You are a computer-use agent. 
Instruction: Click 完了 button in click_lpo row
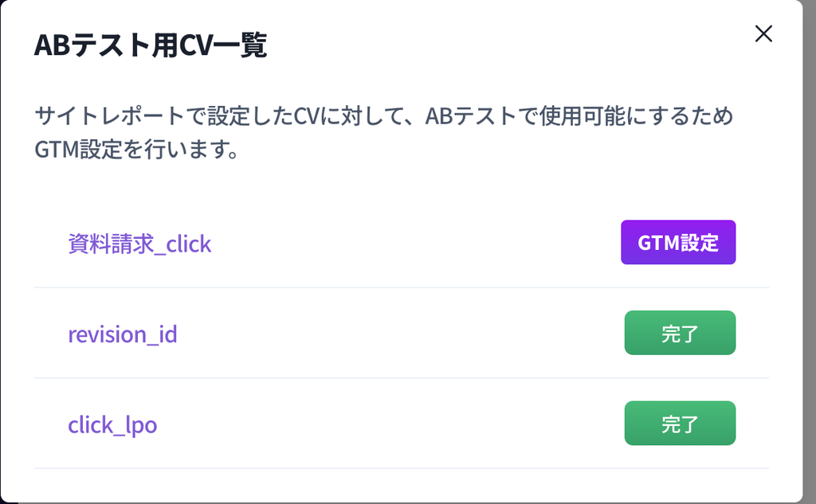click(679, 424)
